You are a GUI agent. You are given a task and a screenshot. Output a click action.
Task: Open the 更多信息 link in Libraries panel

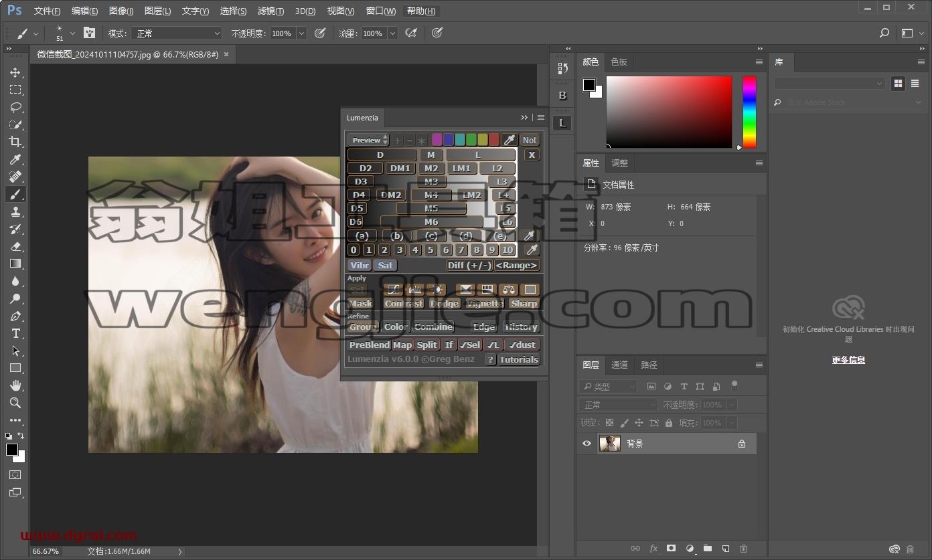point(848,359)
